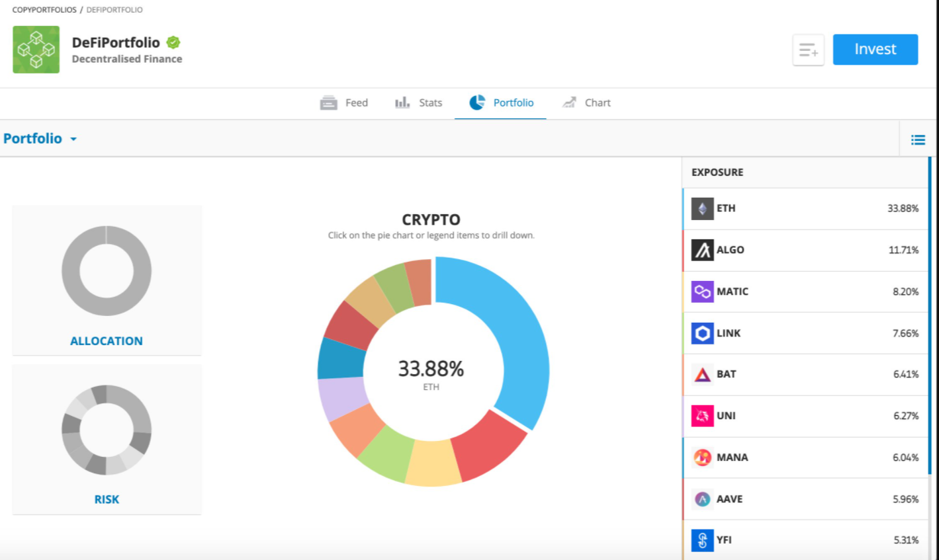Click the 8.20% exposure value

click(906, 292)
